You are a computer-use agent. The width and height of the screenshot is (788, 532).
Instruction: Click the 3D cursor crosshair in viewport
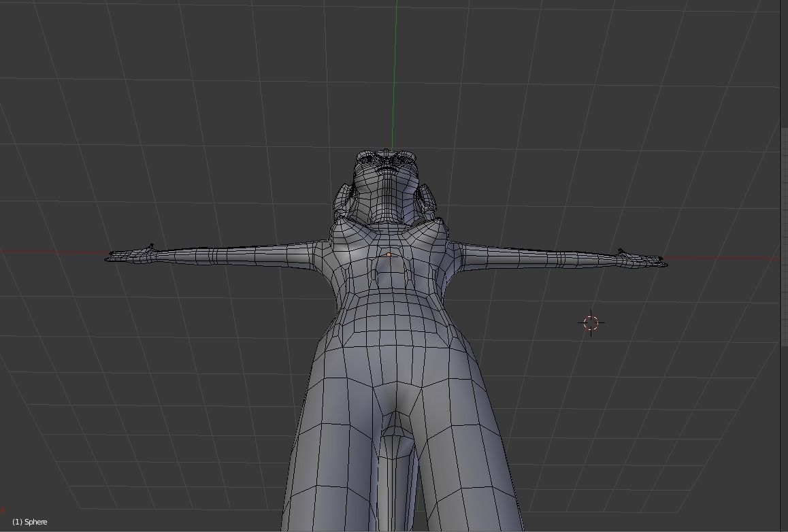click(x=591, y=323)
